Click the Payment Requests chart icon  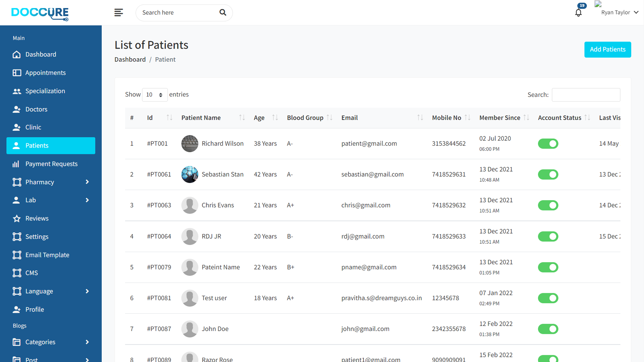(x=16, y=164)
